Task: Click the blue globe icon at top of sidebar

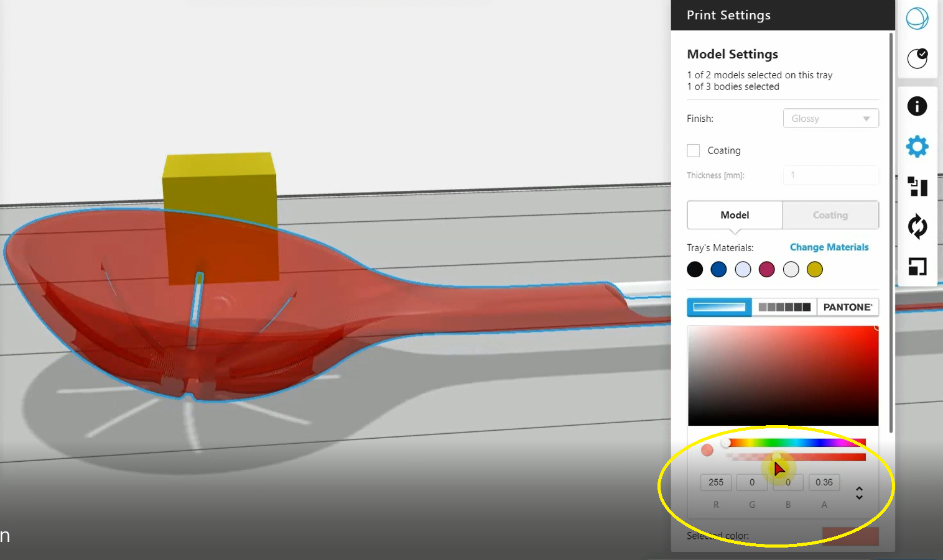Action: point(917,19)
